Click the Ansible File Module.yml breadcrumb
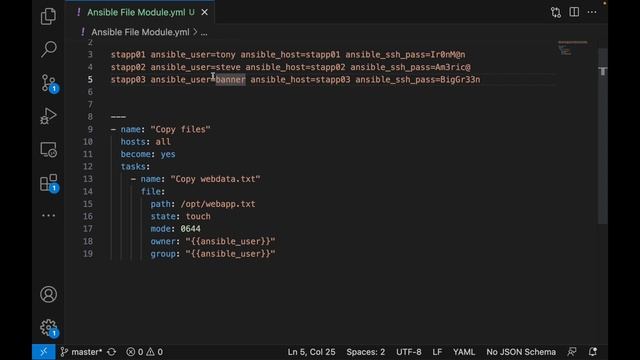 (x=140, y=32)
